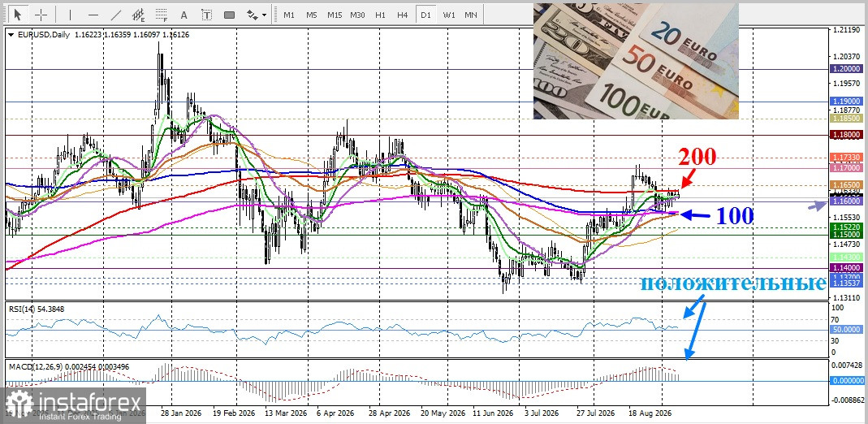Click the 1.20000 price level label
This screenshot has width=868, height=424.
coord(847,69)
